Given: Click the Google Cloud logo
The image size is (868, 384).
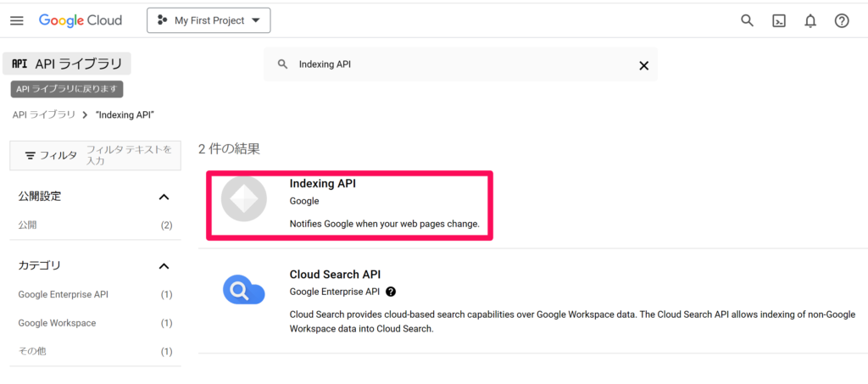Looking at the screenshot, I should 81,21.
